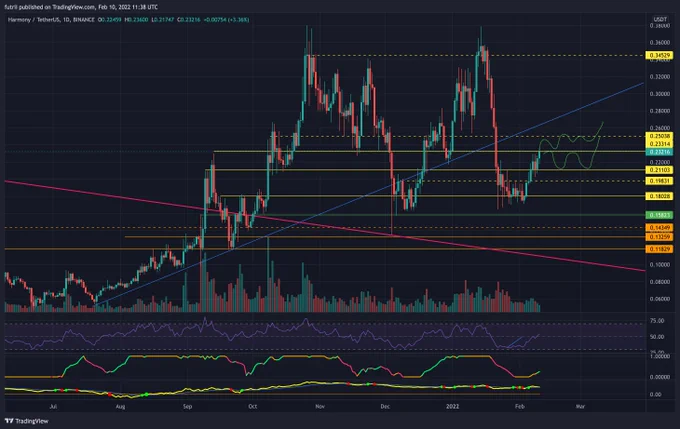Viewport: 680px width, 429px height.
Task: Click the 0.08000 price axis tick
Action: pyautogui.click(x=659, y=282)
